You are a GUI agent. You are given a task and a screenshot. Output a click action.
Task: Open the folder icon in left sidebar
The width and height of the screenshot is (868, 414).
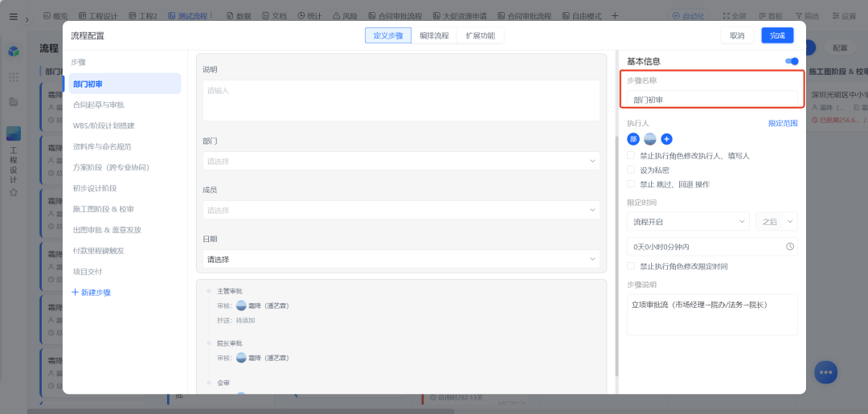click(14, 102)
